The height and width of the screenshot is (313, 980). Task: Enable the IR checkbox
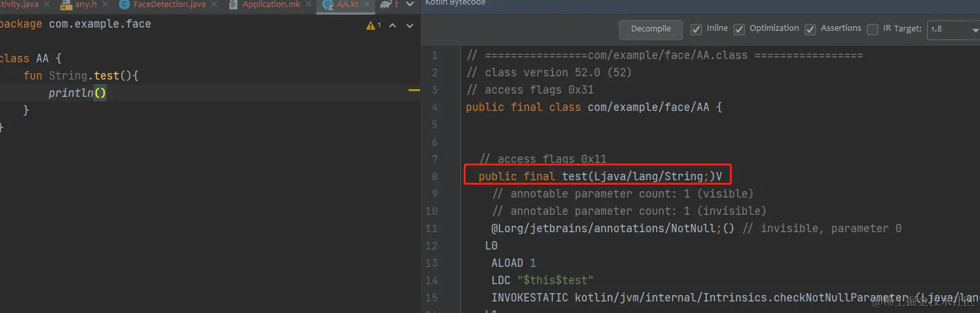pyautogui.click(x=872, y=29)
